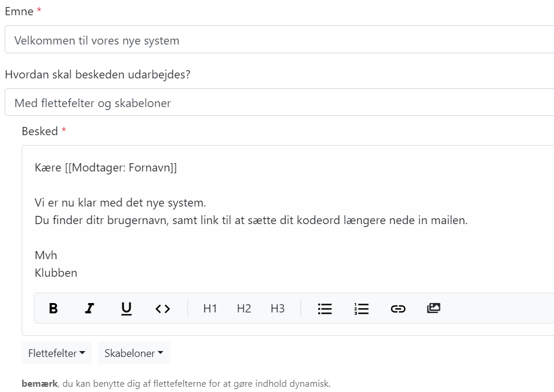Viewport: 554px width, 392px height.
Task: Apply H2 heading style
Action: click(244, 309)
